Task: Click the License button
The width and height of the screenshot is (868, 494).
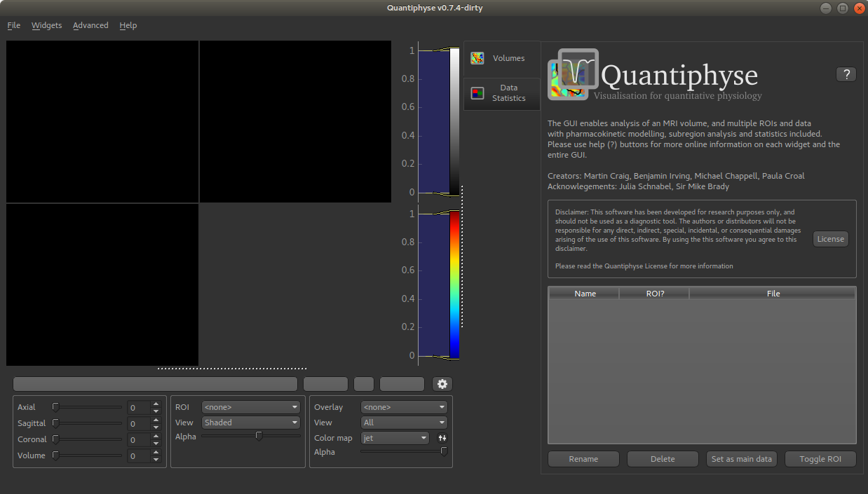Action: coord(830,238)
